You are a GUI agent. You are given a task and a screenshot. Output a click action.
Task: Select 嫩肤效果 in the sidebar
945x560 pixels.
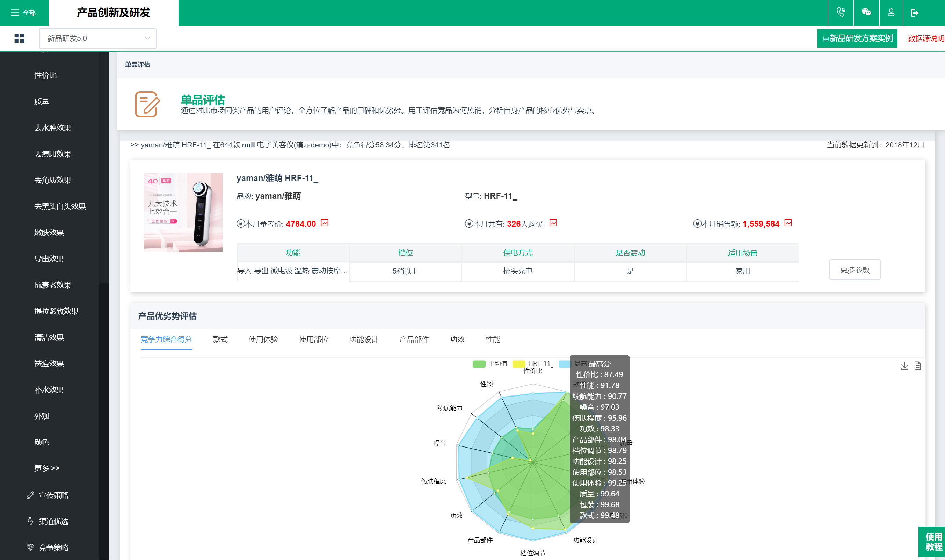[x=49, y=232]
